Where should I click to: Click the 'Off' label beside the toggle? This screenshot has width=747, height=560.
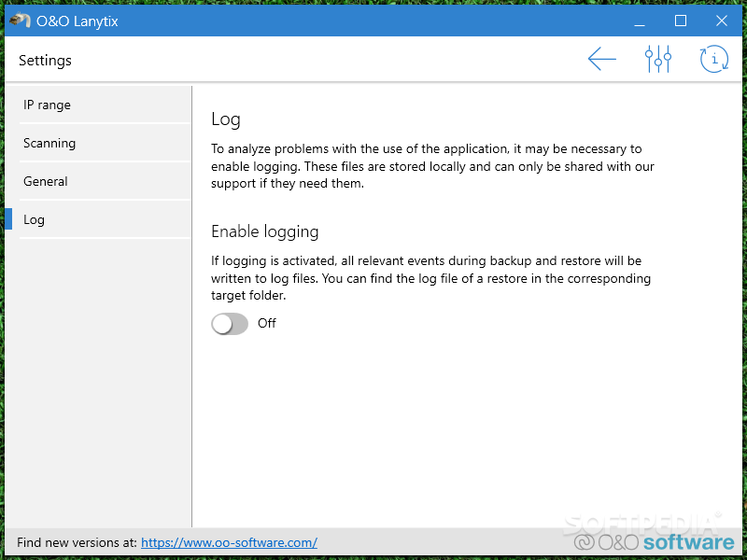[x=267, y=323]
